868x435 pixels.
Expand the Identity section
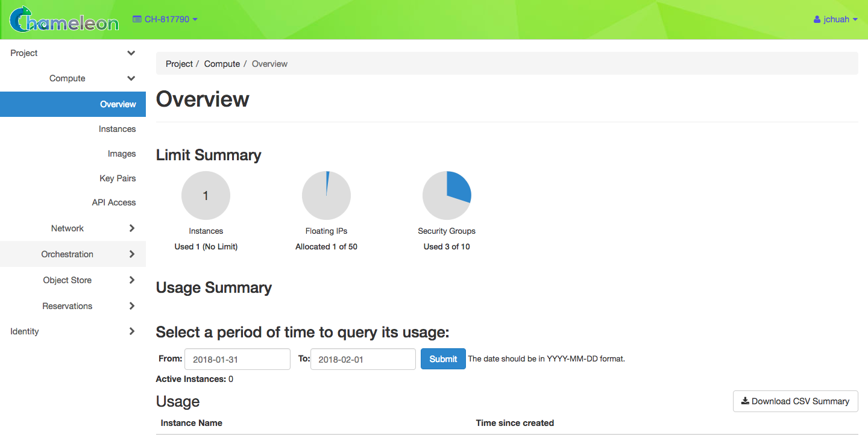[x=72, y=331]
